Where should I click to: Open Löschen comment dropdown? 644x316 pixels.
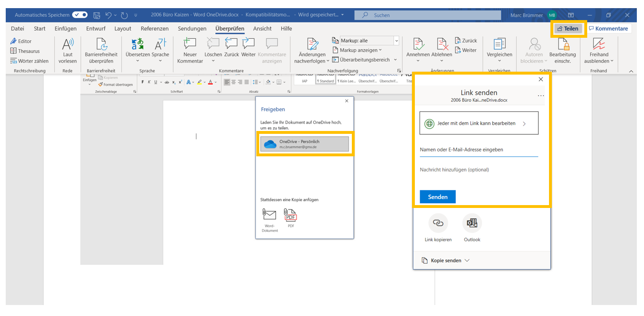[x=213, y=61]
